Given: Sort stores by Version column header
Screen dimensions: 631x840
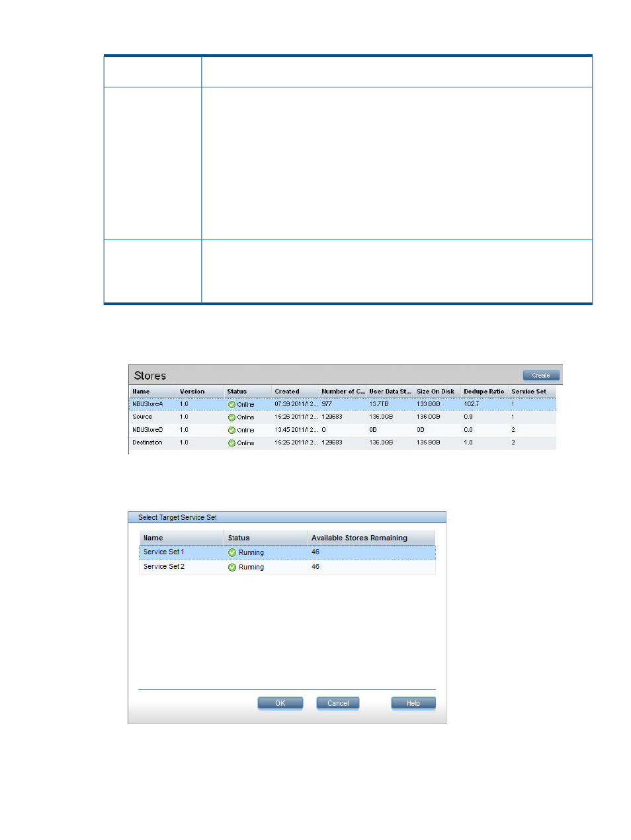Looking at the screenshot, I should click(x=200, y=392).
